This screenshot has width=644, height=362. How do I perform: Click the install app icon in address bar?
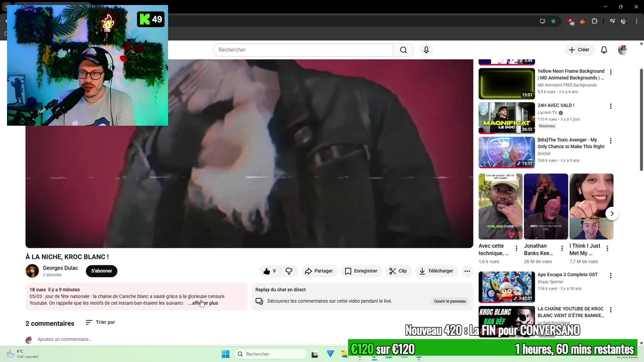(x=542, y=21)
